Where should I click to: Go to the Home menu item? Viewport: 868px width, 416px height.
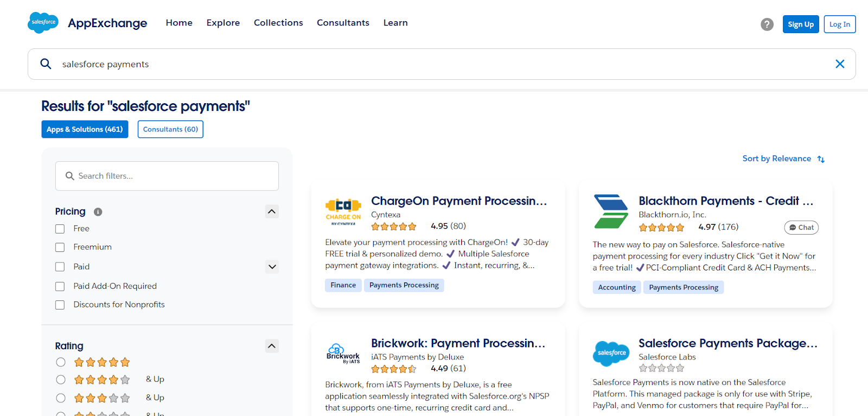pyautogui.click(x=179, y=23)
